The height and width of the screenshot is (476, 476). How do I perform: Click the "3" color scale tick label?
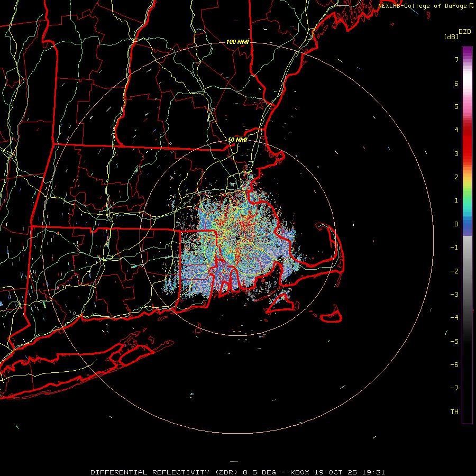pyautogui.click(x=456, y=153)
